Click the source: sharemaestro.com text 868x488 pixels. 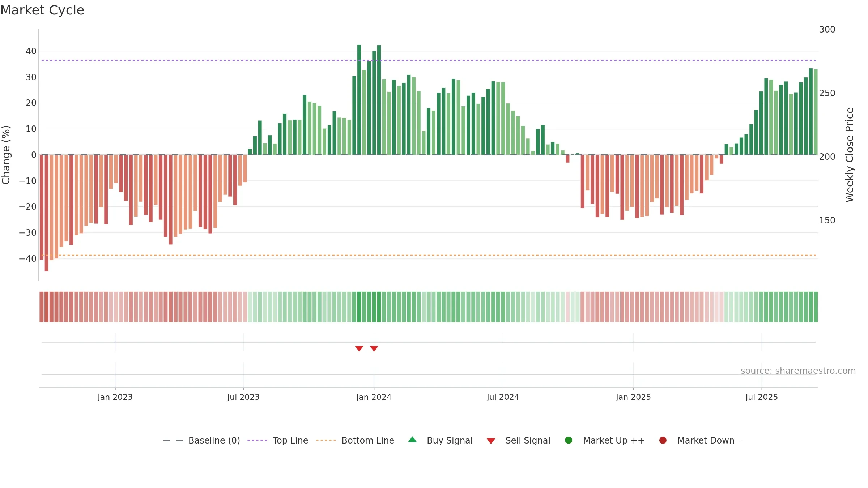[x=798, y=371]
